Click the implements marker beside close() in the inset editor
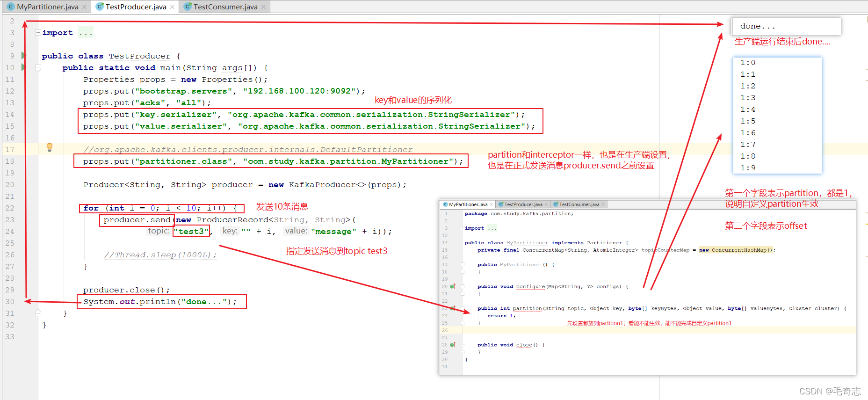 tap(452, 345)
